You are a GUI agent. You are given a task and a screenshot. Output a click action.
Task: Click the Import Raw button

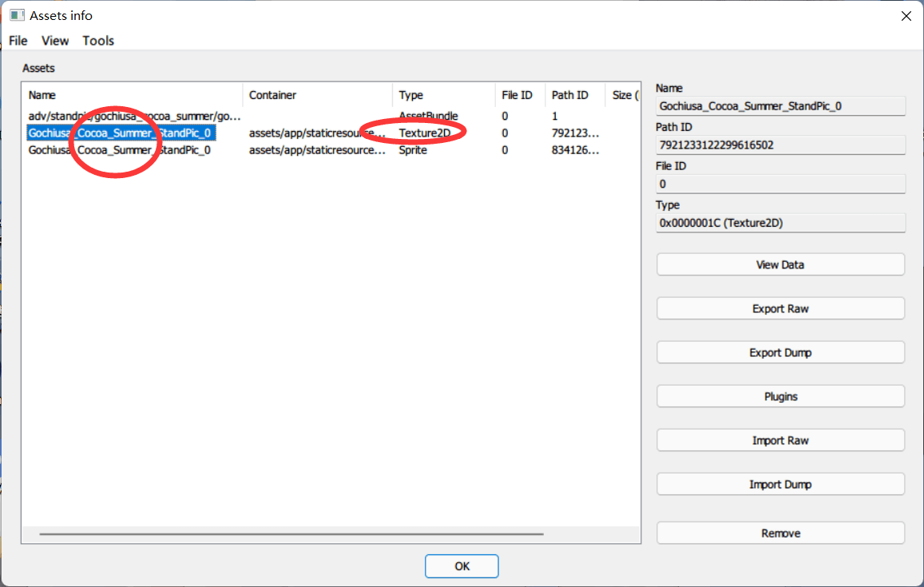(x=780, y=440)
